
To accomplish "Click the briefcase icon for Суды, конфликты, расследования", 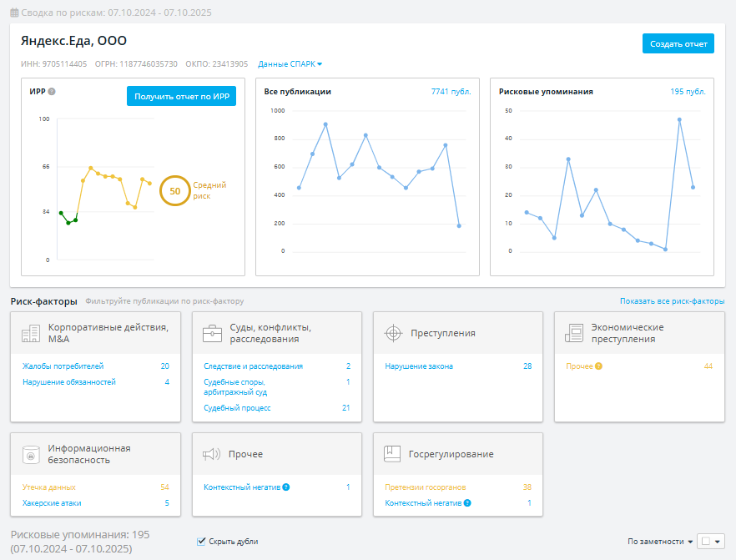I will 212,333.
